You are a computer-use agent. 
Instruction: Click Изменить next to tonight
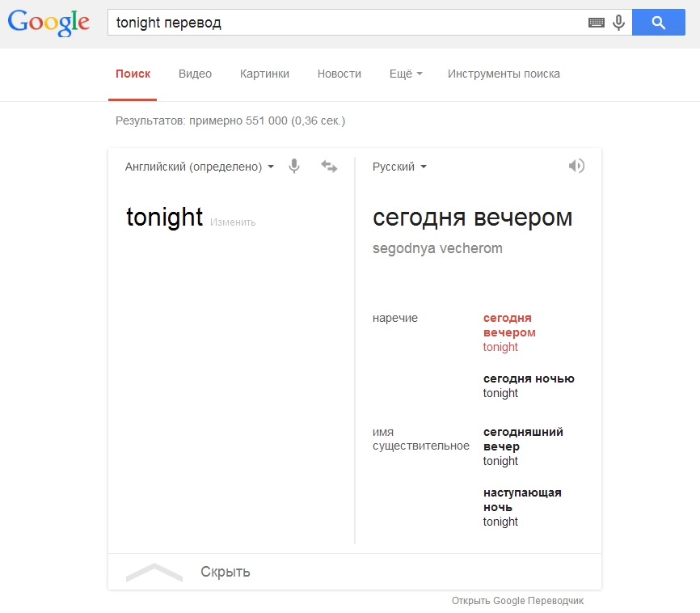[x=233, y=222]
